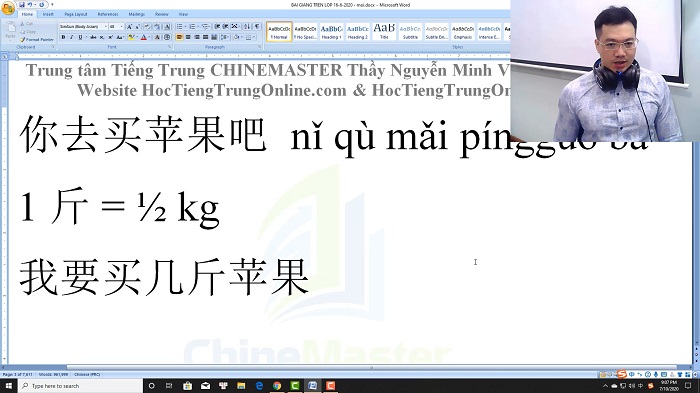Apply the red font color

[x=144, y=37]
